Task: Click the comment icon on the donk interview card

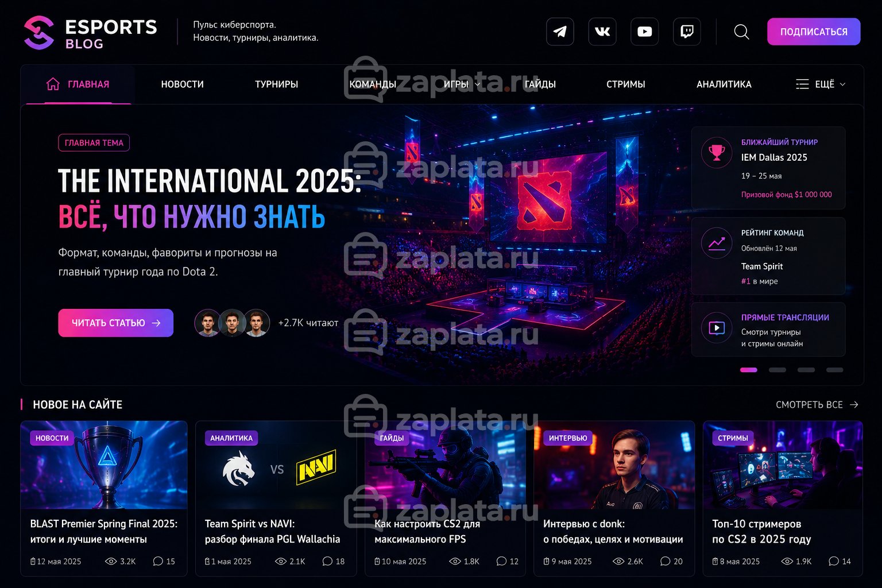Action: [x=666, y=561]
